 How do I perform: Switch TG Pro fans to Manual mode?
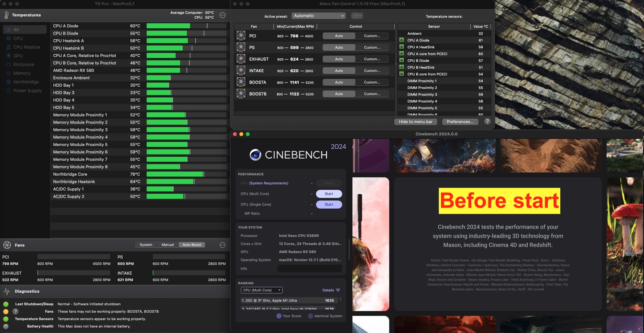pyautogui.click(x=168, y=245)
